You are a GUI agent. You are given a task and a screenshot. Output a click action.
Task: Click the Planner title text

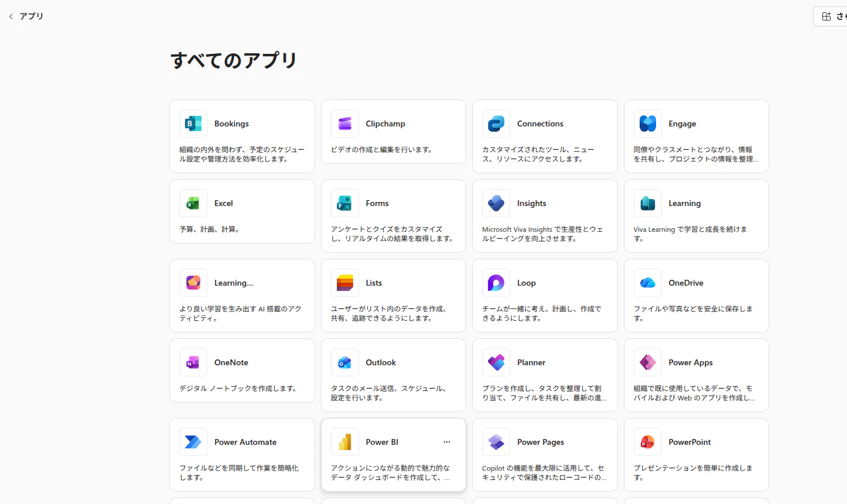(531, 362)
